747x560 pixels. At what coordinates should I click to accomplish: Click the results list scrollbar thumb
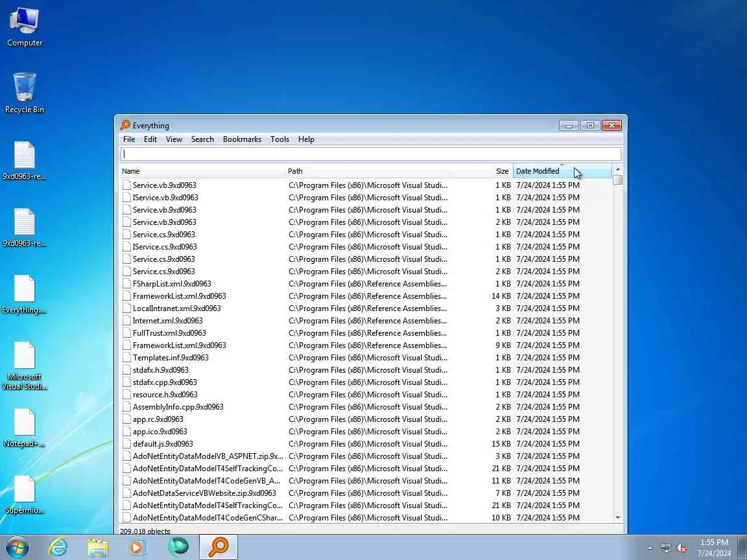(x=618, y=180)
